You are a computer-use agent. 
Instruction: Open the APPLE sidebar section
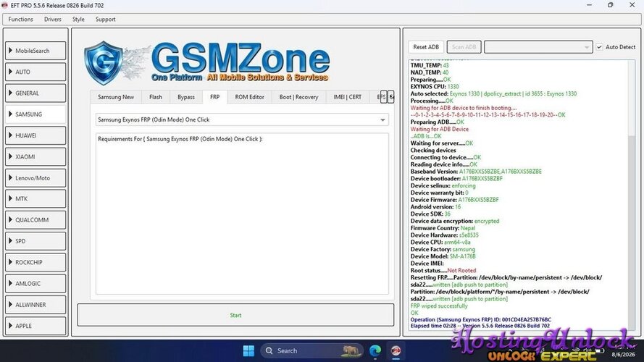coord(35,326)
